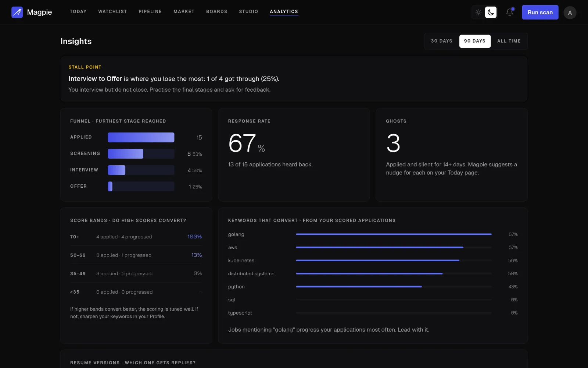Open the Watchlist section
588x368 pixels.
click(112, 12)
